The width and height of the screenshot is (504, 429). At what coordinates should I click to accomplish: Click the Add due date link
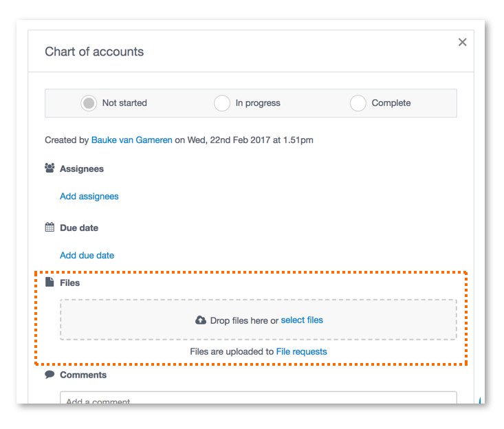pos(87,256)
